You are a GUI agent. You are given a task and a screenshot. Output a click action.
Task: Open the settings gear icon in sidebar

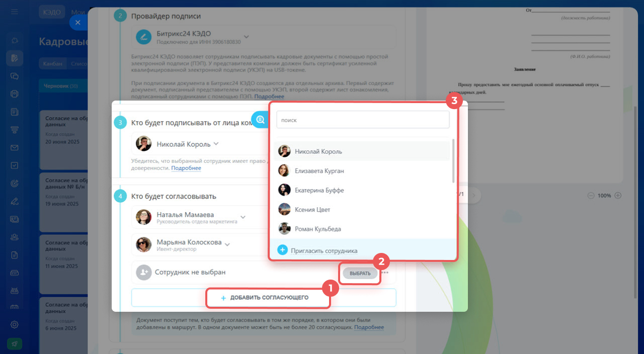[x=15, y=324]
